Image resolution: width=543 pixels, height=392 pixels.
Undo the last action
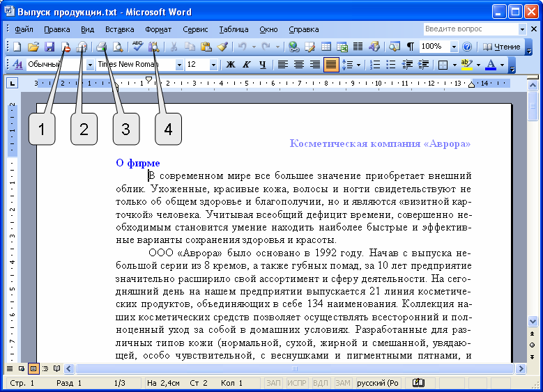point(243,47)
